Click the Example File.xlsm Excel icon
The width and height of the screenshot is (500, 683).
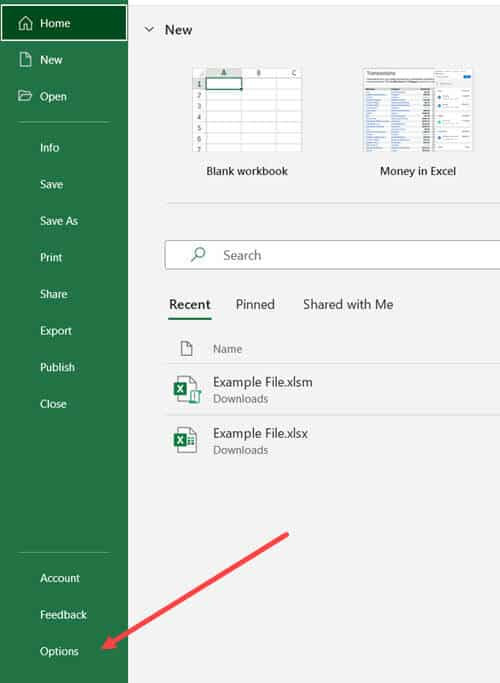pyautogui.click(x=187, y=389)
